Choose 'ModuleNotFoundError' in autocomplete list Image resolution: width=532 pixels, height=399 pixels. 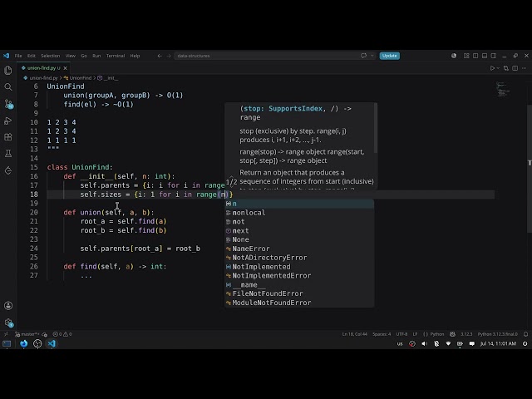point(299,303)
